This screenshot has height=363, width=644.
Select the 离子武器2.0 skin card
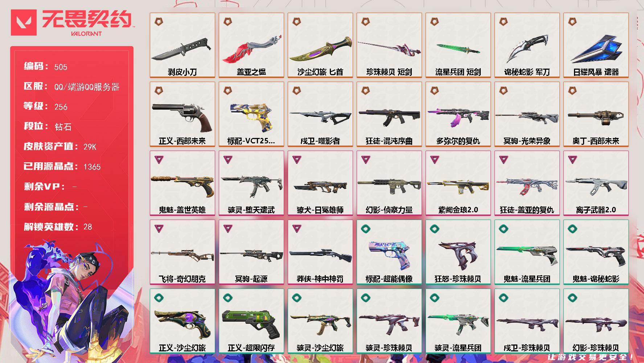tap(596, 183)
